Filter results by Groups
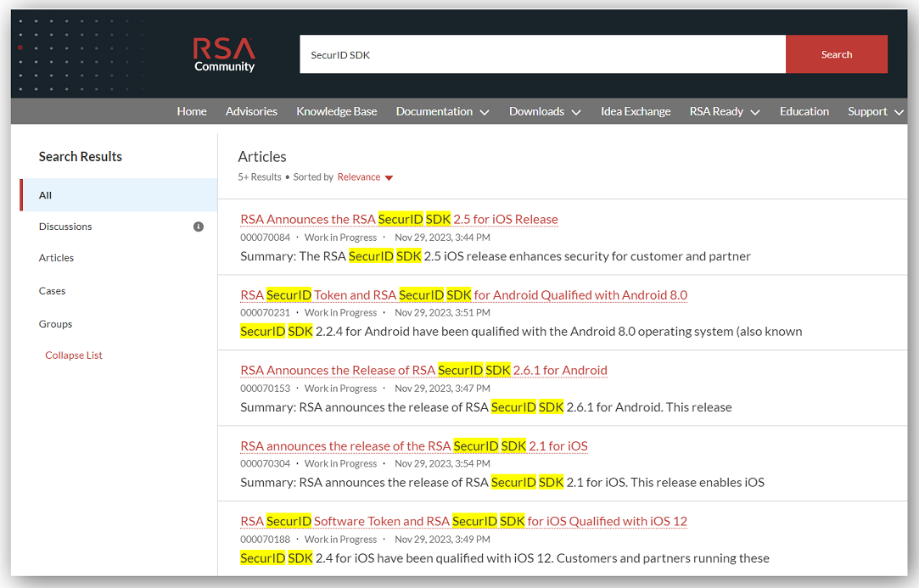 point(54,323)
